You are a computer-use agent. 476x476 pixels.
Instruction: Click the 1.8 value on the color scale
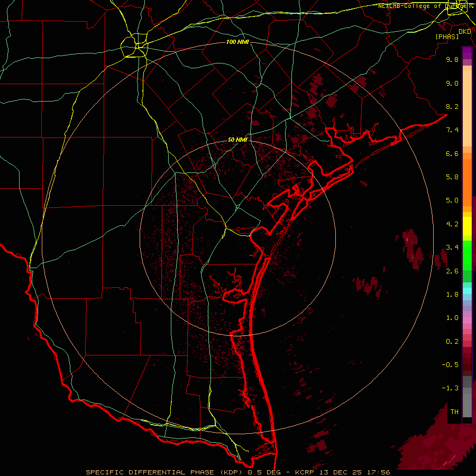click(452, 295)
